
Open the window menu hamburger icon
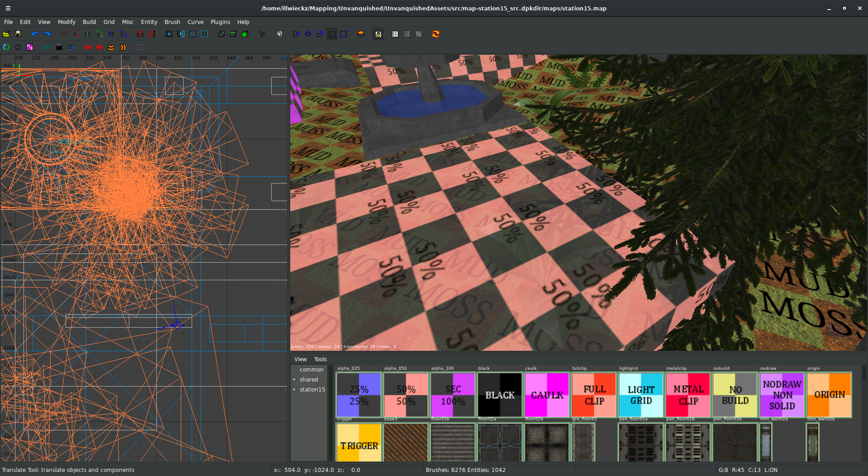point(8,8)
